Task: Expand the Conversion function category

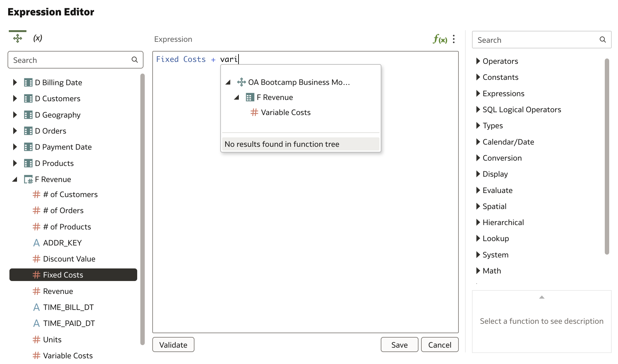Action: click(478, 158)
